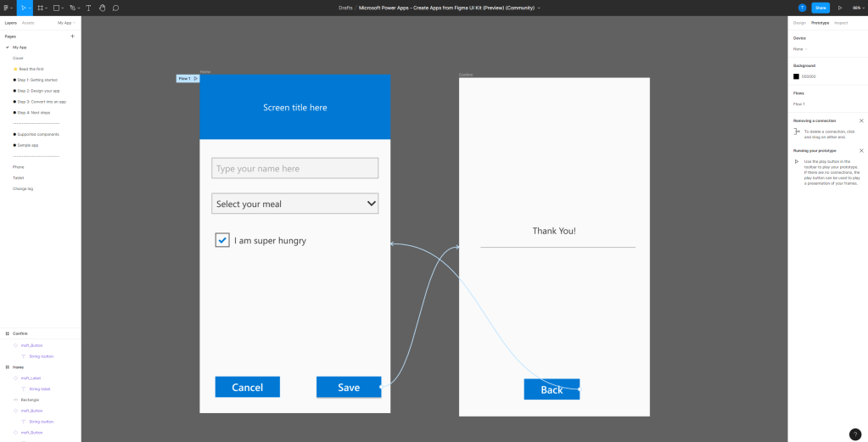Open the 'Select your meal' dropdown

(x=294, y=204)
